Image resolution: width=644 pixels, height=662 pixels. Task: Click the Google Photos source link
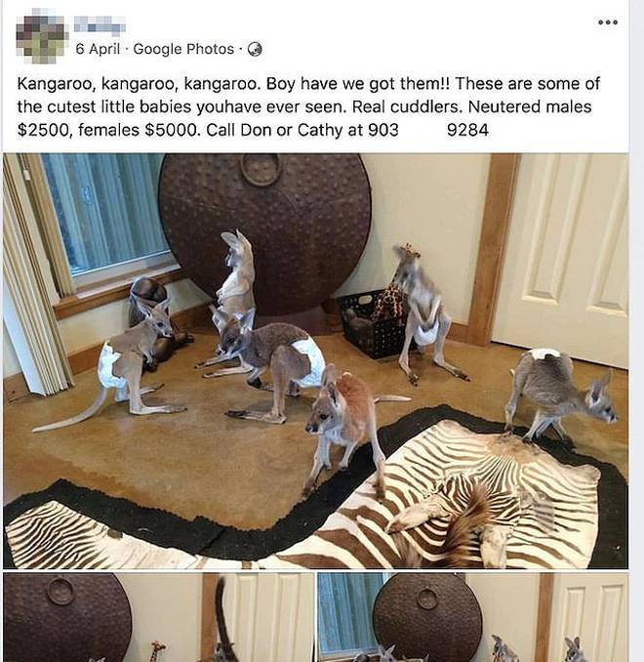click(x=183, y=49)
